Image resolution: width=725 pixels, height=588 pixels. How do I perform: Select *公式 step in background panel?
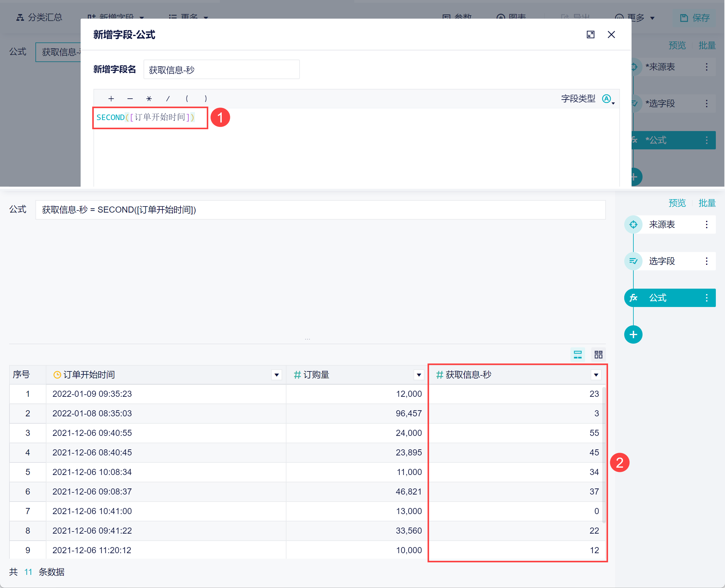pos(673,140)
